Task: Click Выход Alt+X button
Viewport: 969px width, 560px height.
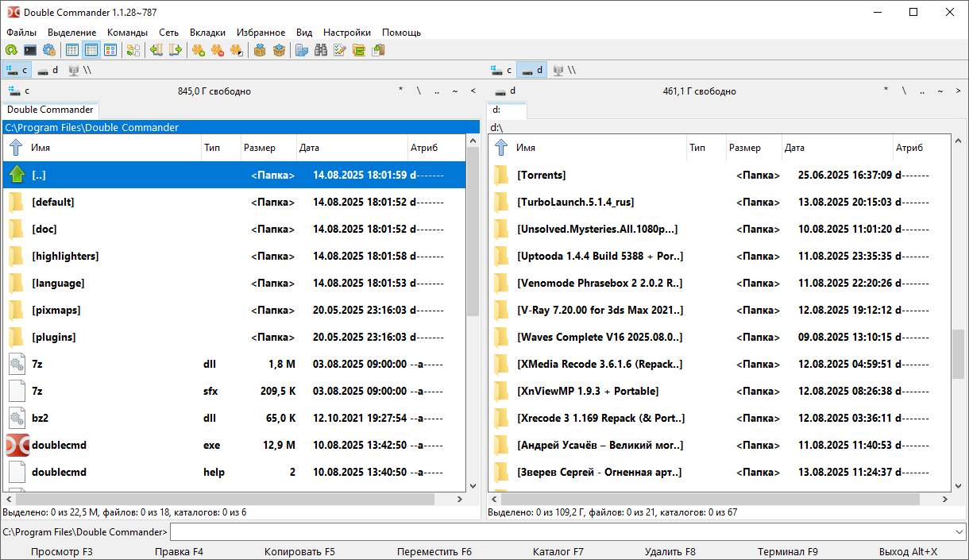Action: 908,551
